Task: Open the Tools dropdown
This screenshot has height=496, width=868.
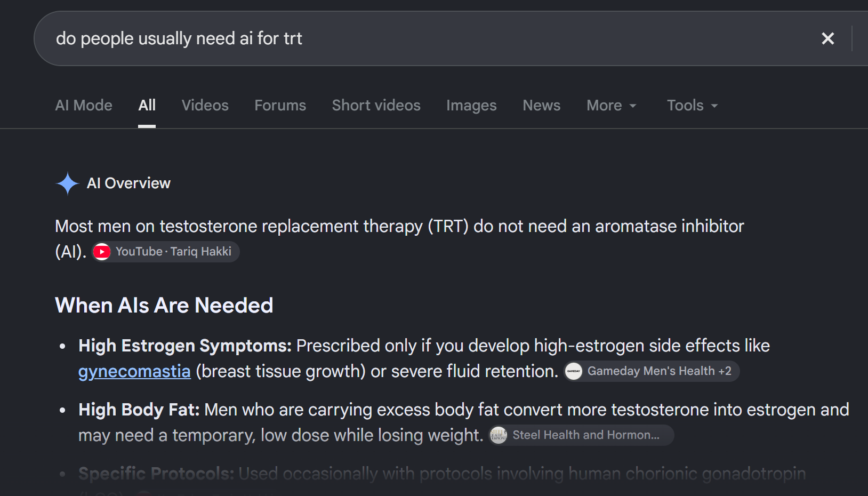Action: pos(693,106)
